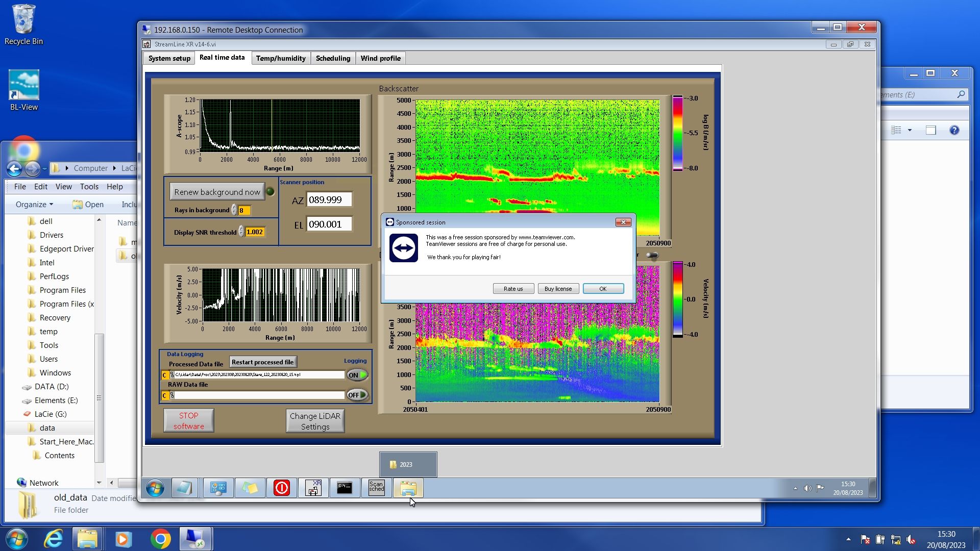The width and height of the screenshot is (980, 551).
Task: Open Notepad icon in remote taskbar
Action: [184, 488]
